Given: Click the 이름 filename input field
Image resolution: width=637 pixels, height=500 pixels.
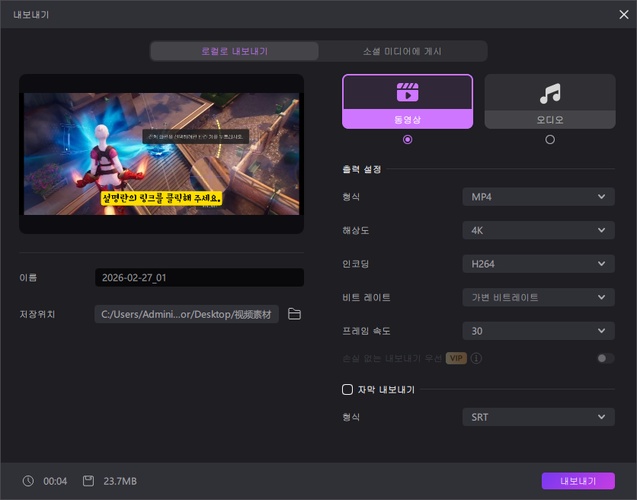Looking at the screenshot, I should click(199, 278).
